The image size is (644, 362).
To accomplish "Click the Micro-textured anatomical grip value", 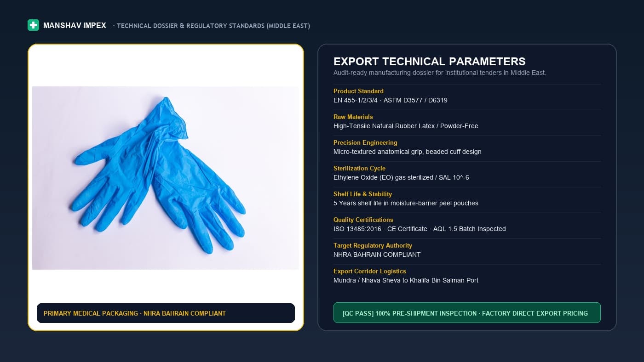I will (408, 152).
